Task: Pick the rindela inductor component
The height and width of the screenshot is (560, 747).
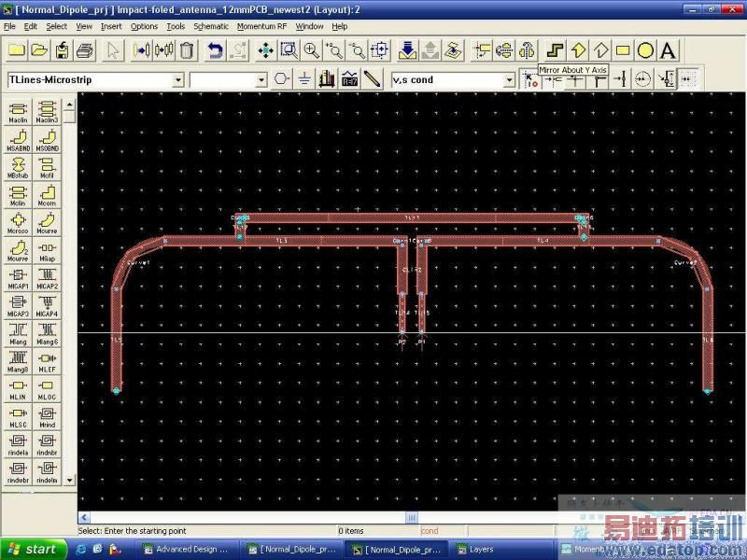Action: click(18, 444)
